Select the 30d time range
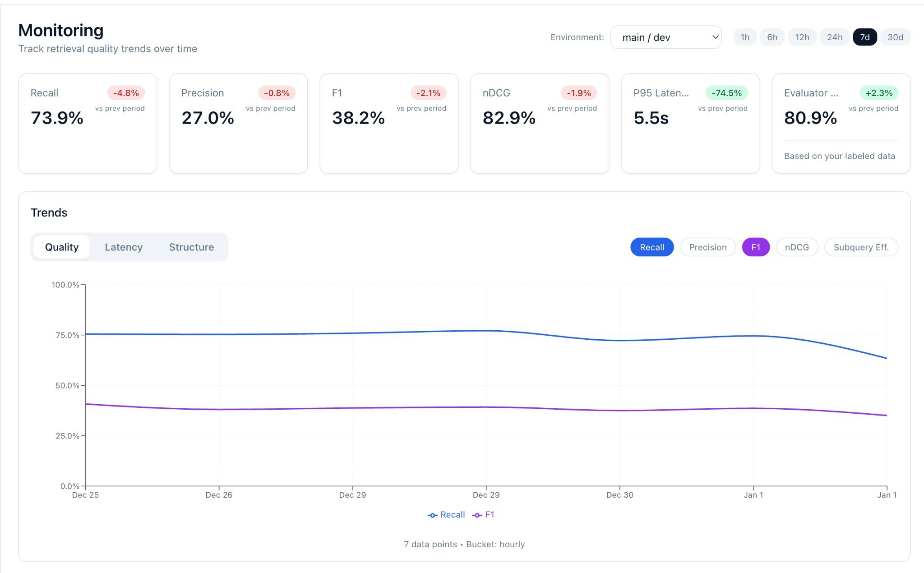The width and height of the screenshot is (924, 573). point(896,37)
